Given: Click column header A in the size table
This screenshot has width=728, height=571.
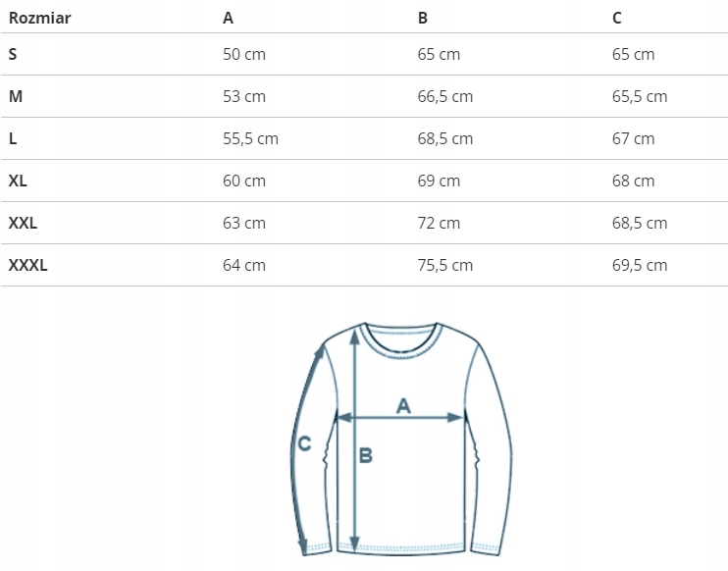Looking at the screenshot, I should point(229,18).
